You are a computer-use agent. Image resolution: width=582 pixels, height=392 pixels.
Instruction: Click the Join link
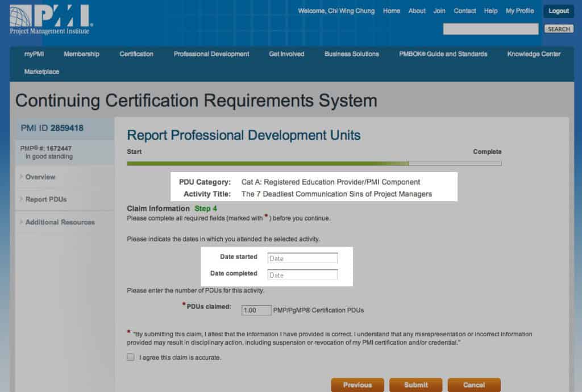tap(439, 11)
